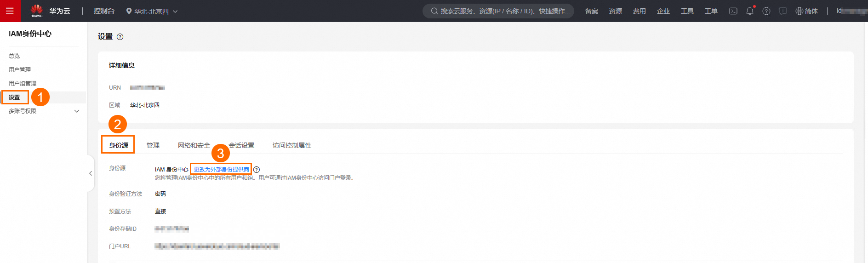Click the 华北-北京四 region value
The image size is (868, 263).
point(145,105)
